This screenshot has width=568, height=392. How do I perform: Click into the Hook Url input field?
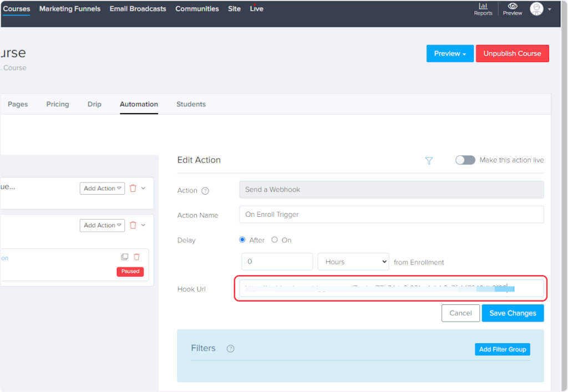(391, 288)
